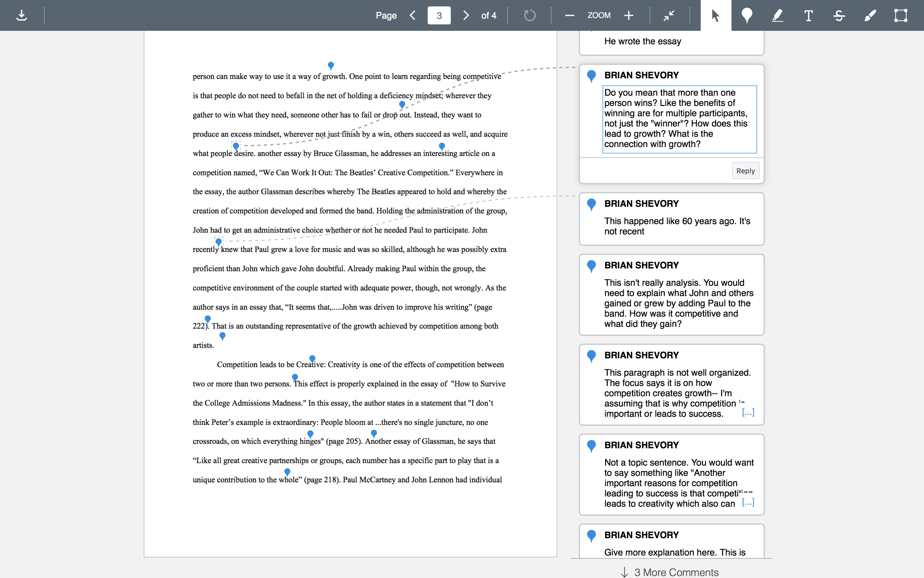The width and height of the screenshot is (924, 578).
Task: Zoom in with the plus icon
Action: coord(629,15)
